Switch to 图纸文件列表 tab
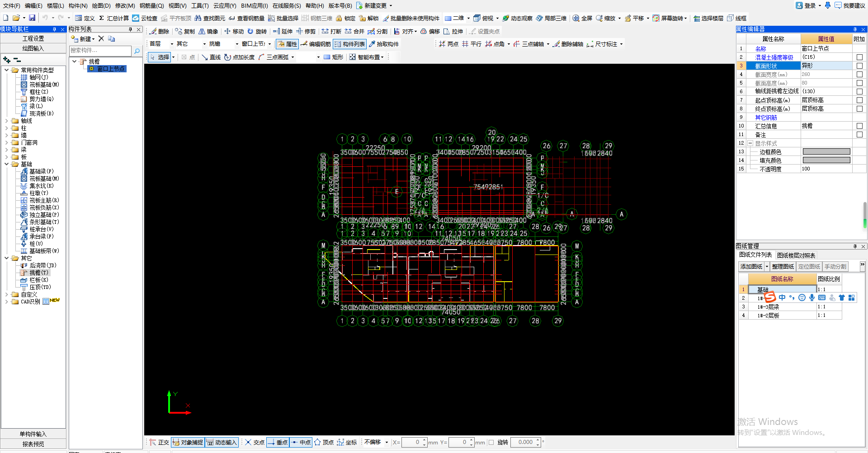868x453 pixels. click(756, 255)
